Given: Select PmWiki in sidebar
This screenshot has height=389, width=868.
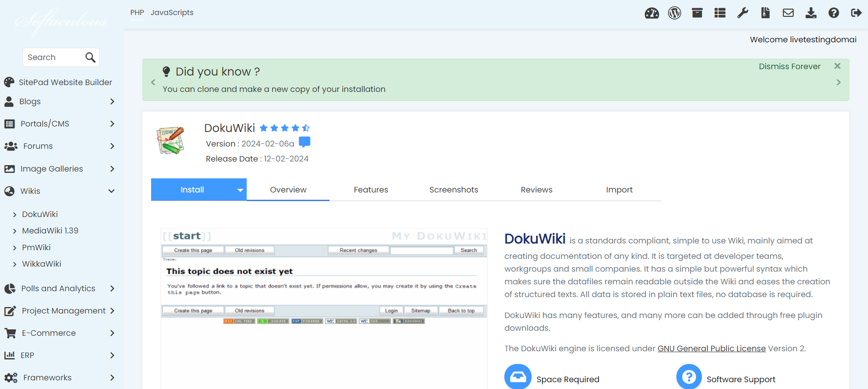Looking at the screenshot, I should (36, 248).
